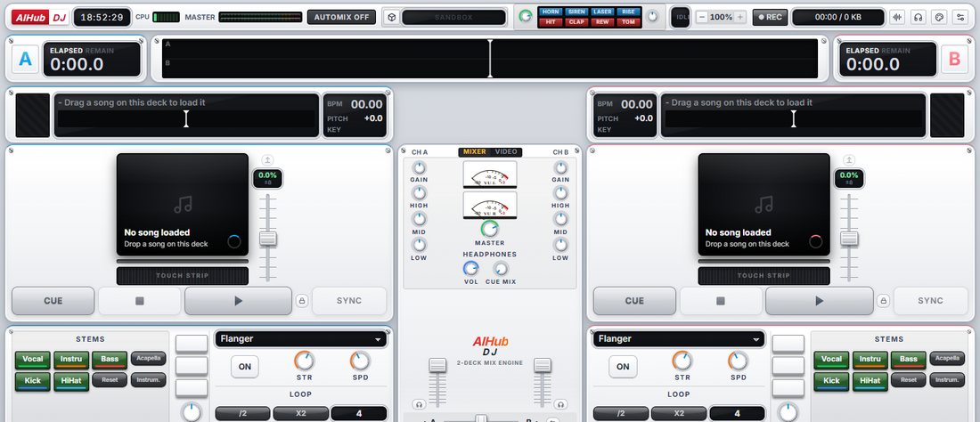The image size is (980, 422).
Task: Click the deck B SYNC button
Action: (930, 301)
